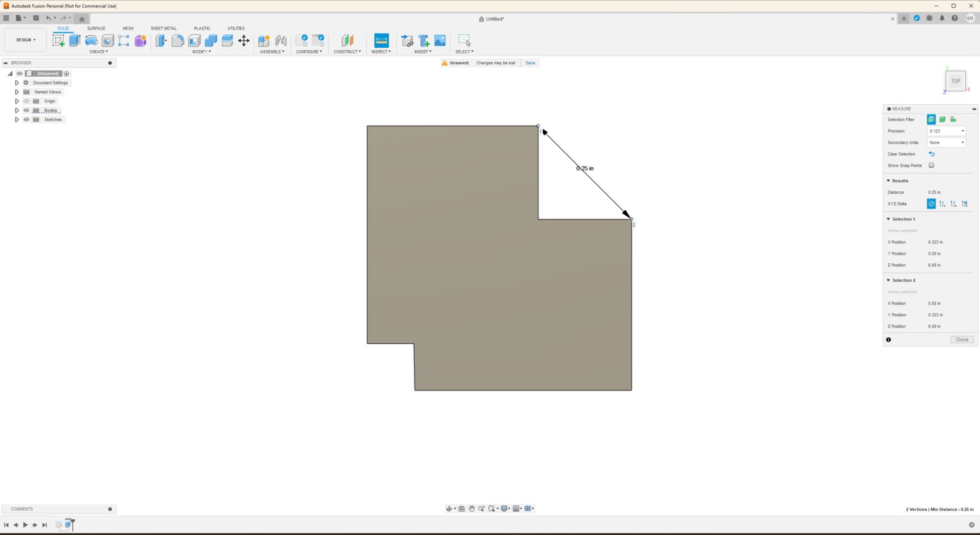Select the Create Sketch tool
The width and height of the screenshot is (980, 535).
(59, 40)
